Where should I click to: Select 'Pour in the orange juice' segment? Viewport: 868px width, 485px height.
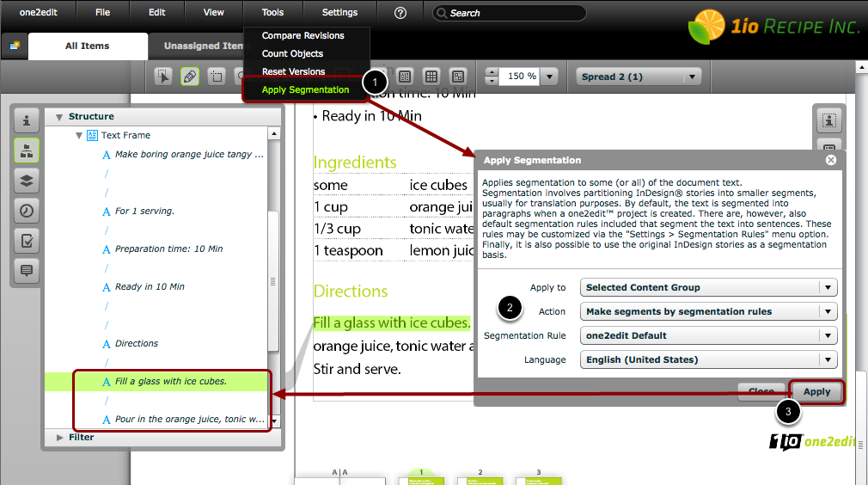[189, 419]
